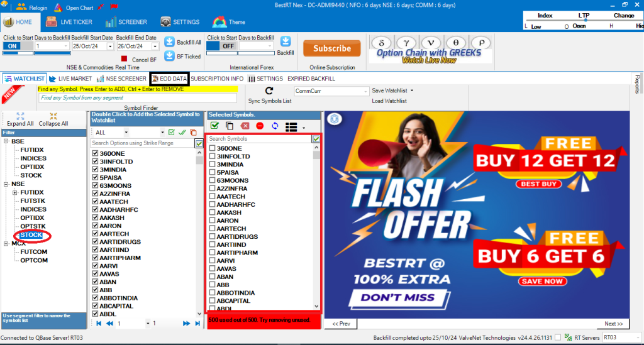Open Backfill Start Date 25/Oct/24 dropdown
The image size is (644, 345).
click(110, 47)
